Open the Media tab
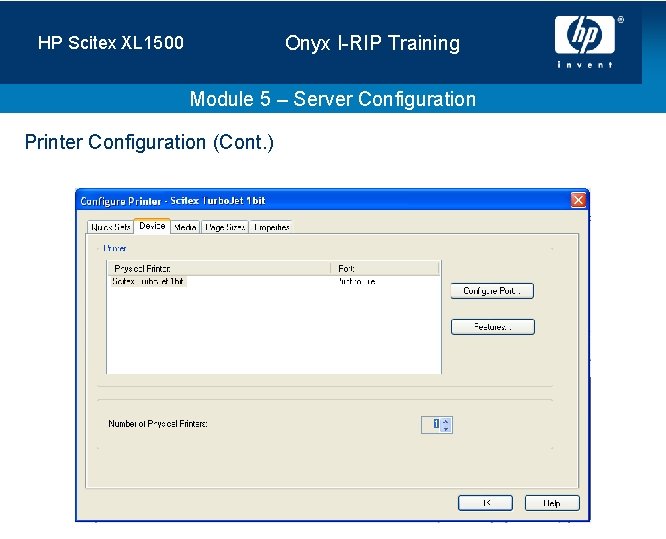Viewport: 666px width, 539px height. 185,227
